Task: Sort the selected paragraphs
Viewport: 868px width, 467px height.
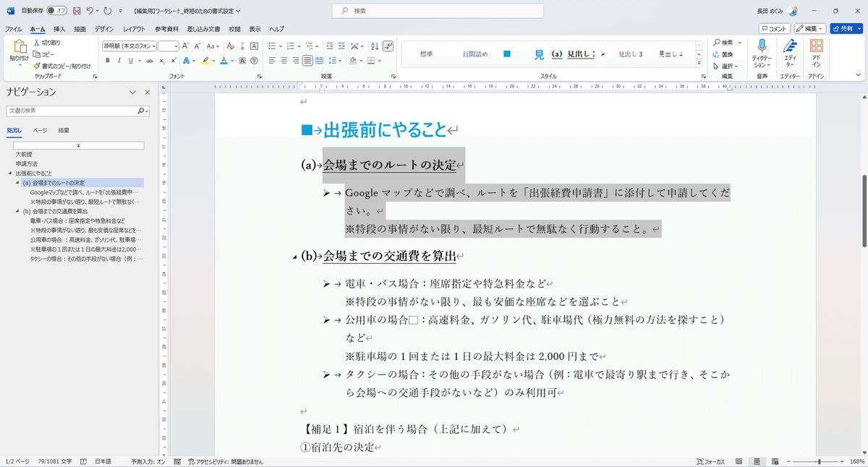Action: (375, 46)
